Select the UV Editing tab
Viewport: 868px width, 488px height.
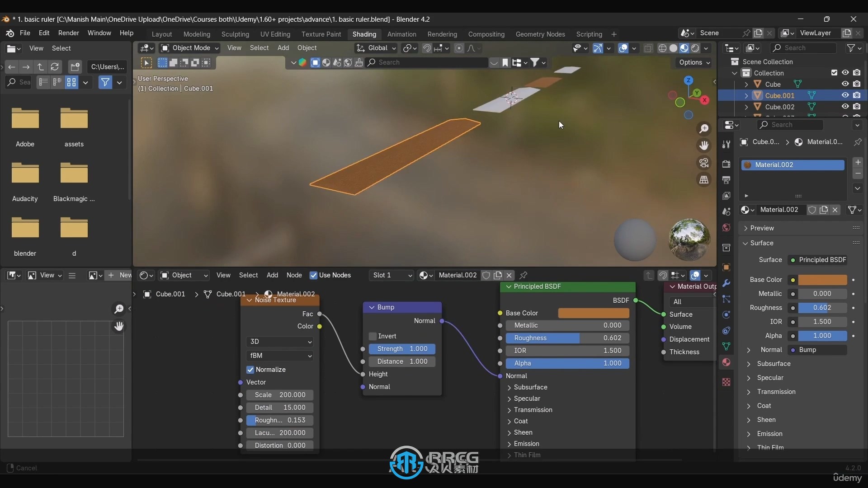275,33
